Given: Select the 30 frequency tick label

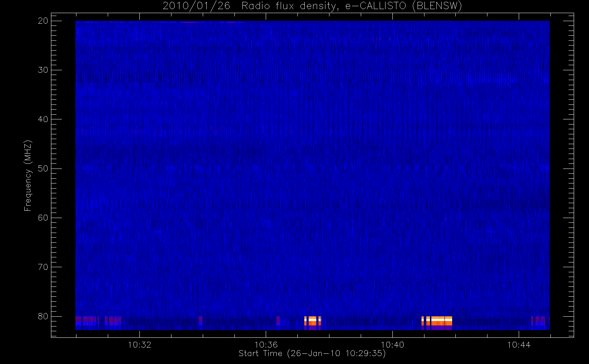Looking at the screenshot, I should pos(43,70).
